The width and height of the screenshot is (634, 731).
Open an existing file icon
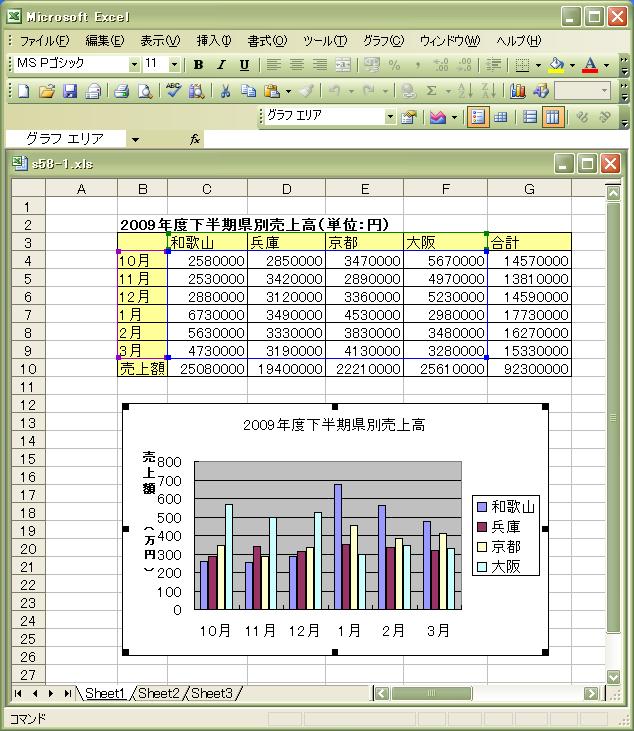tap(47, 91)
